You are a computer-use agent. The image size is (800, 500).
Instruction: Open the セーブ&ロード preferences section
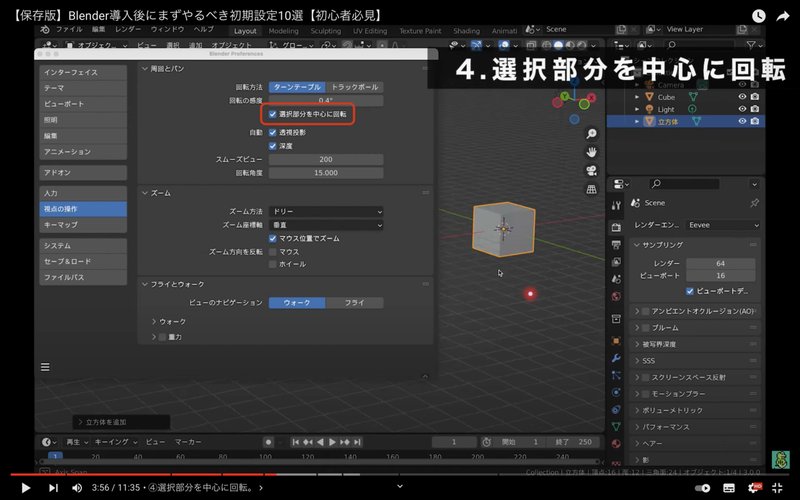83,261
